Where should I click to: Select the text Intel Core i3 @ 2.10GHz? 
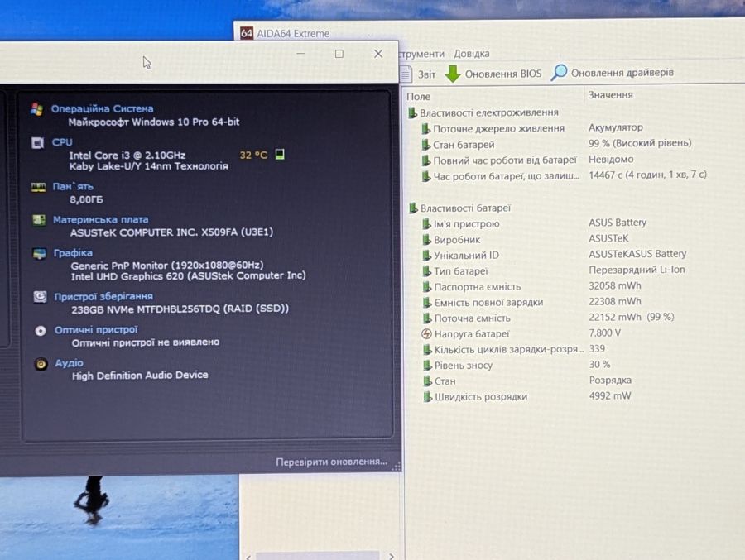(127, 156)
